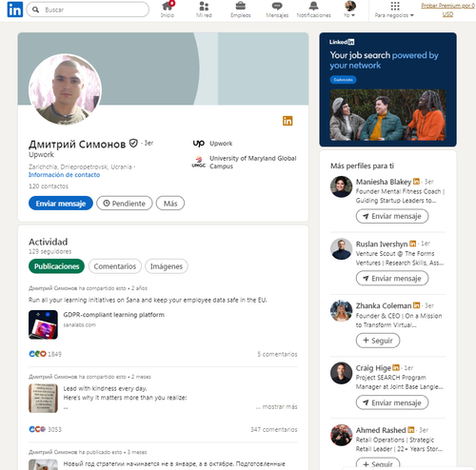This screenshot has height=470, width=476.
Task: Open the 120 contactos text
Action: point(49,186)
